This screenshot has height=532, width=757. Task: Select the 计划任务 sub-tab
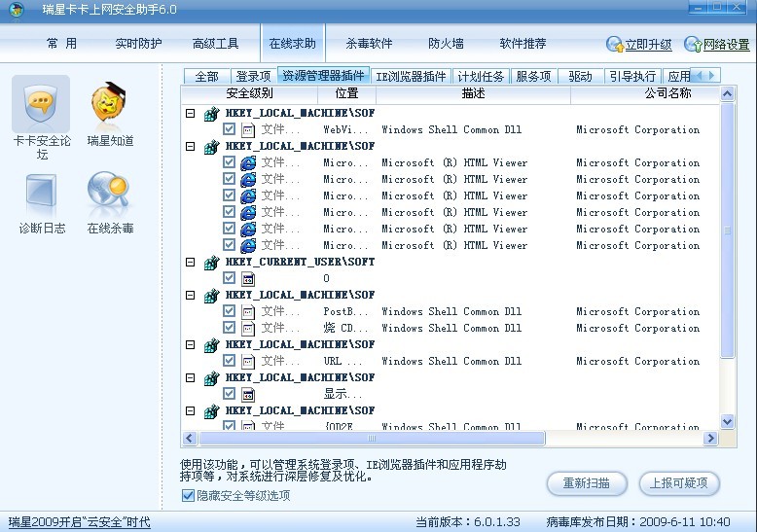coord(481,76)
